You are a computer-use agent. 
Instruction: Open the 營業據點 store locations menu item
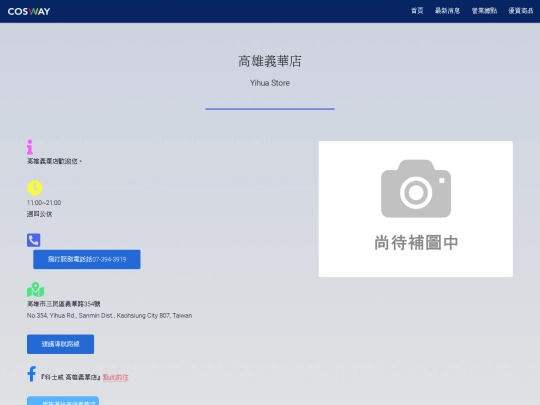[x=484, y=11]
